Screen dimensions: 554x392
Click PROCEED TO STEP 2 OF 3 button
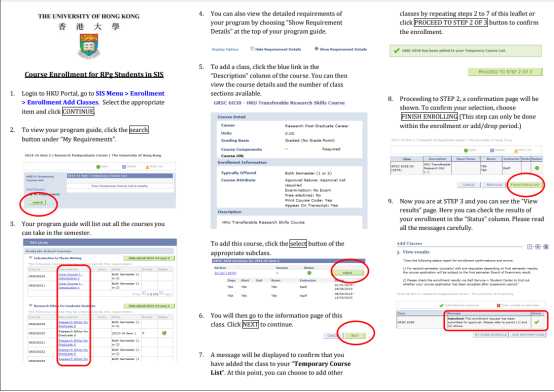[x=505, y=72]
